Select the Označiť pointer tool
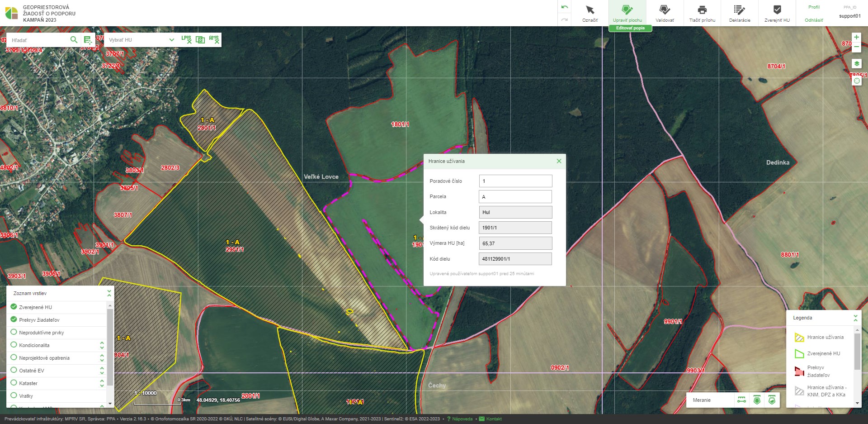This screenshot has height=424, width=868. pyautogui.click(x=590, y=13)
